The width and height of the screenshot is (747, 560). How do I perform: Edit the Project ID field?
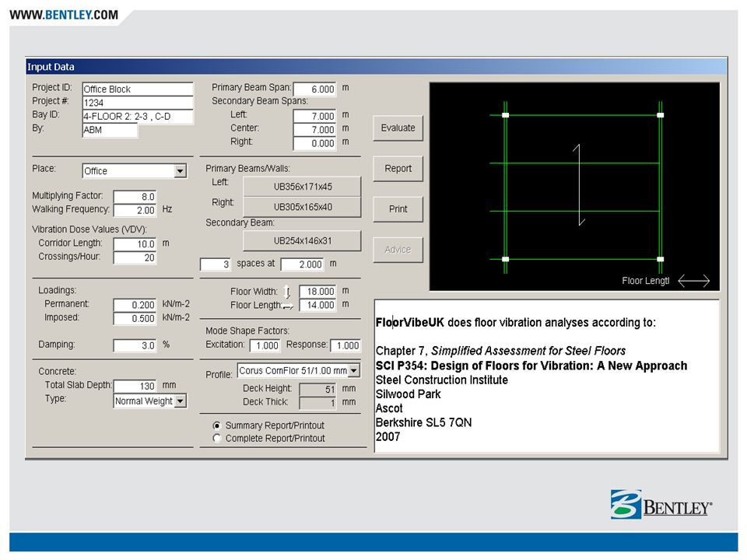(x=138, y=89)
